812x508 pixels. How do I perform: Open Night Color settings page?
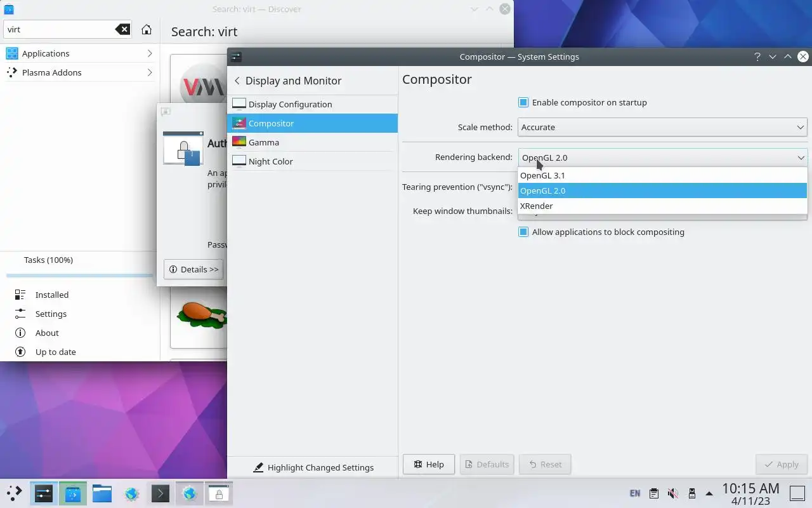click(x=312, y=161)
